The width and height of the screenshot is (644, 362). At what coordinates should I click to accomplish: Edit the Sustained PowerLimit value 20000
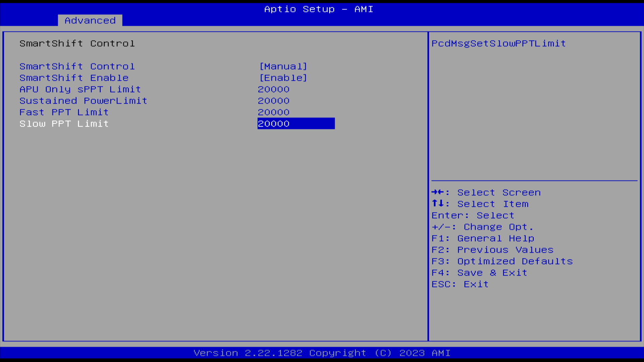click(274, 101)
